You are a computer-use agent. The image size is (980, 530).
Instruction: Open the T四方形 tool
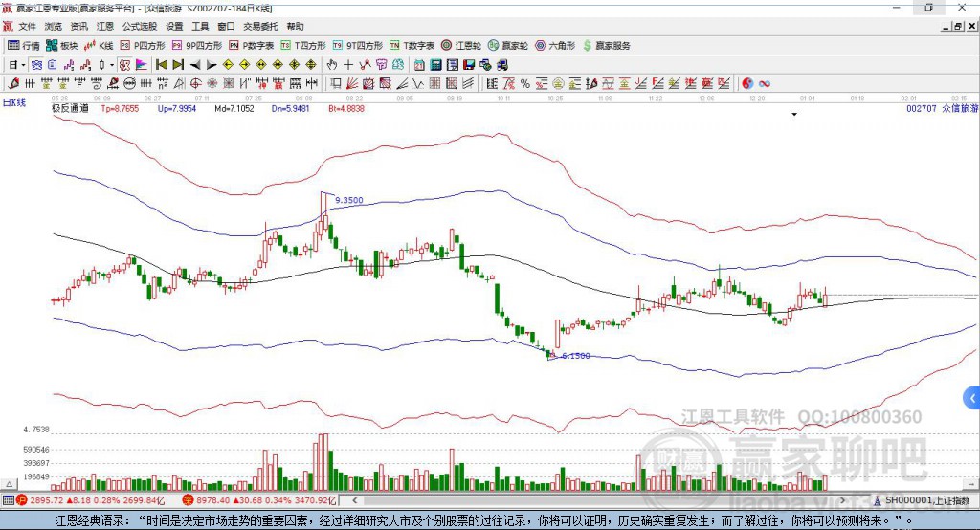pyautogui.click(x=303, y=46)
